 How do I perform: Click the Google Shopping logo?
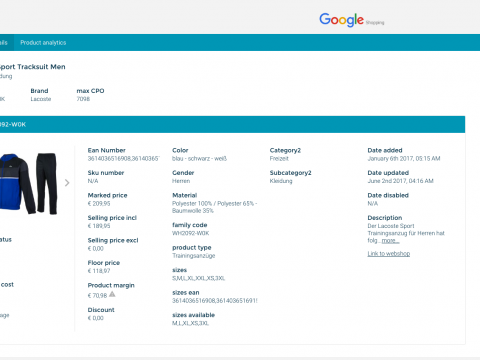[352, 20]
